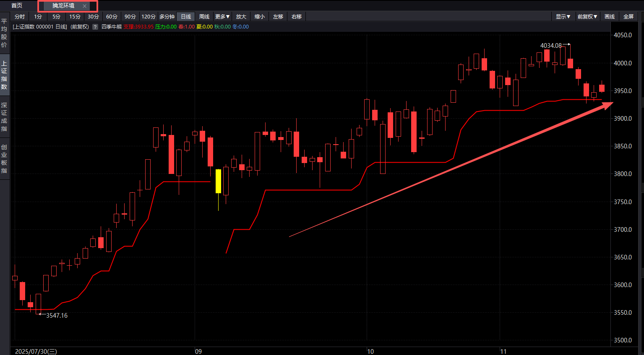The height and width of the screenshot is (355, 644).
Task: Click the 冬:0.00 indicator value
Action: click(241, 27)
